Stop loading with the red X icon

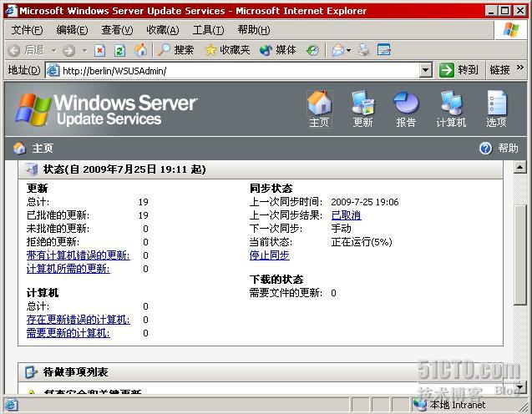99,51
